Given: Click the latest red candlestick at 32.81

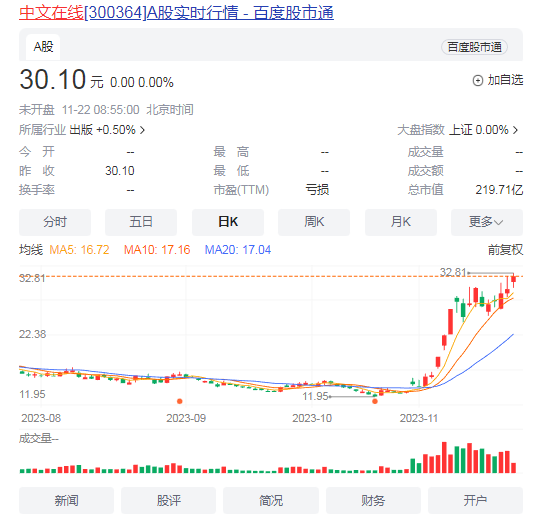Looking at the screenshot, I should coord(514,280).
